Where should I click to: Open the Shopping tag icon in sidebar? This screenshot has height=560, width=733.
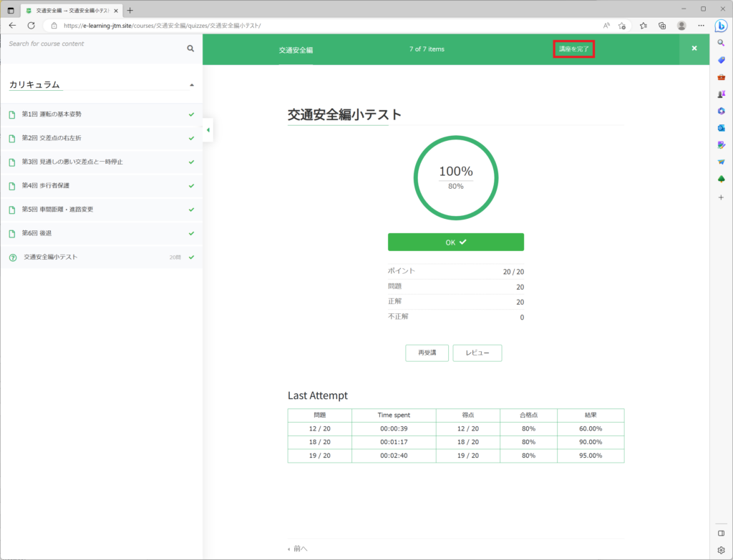click(x=721, y=60)
